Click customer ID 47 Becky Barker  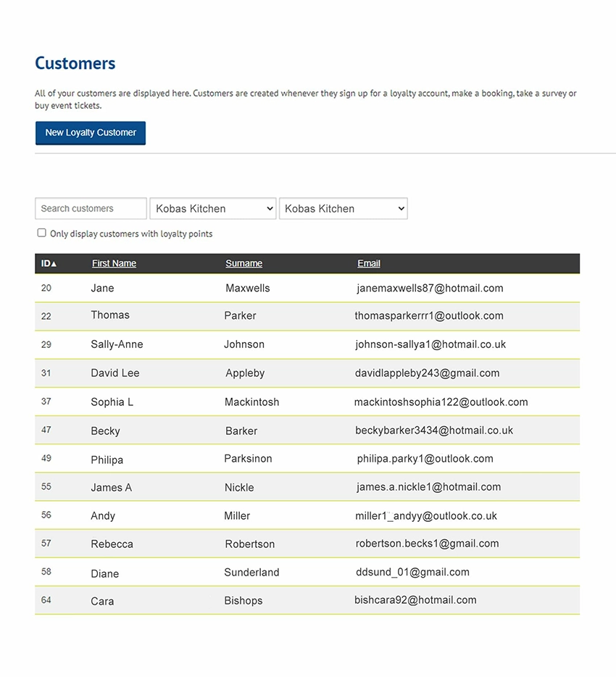(307, 430)
